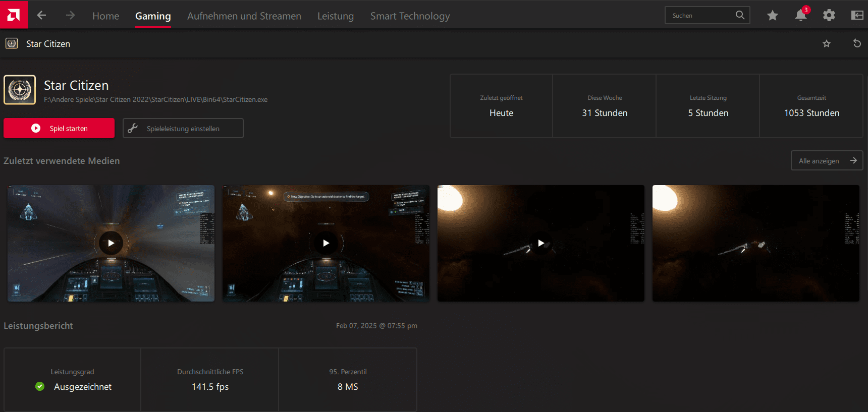Switch to the Leistung tab
The image size is (868, 412).
tap(336, 16)
